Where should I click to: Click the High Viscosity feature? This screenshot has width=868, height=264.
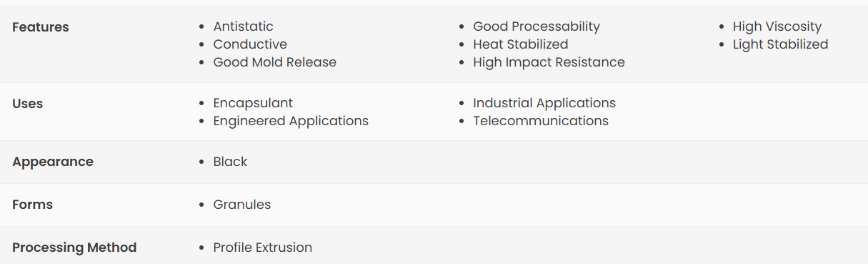[x=777, y=26]
